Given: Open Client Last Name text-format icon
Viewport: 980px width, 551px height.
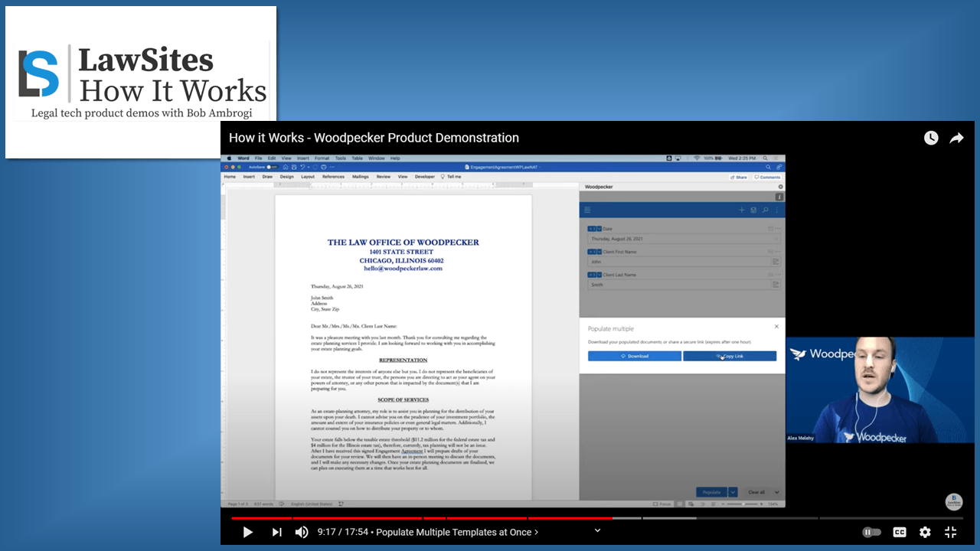Looking at the screenshot, I should pos(776,285).
